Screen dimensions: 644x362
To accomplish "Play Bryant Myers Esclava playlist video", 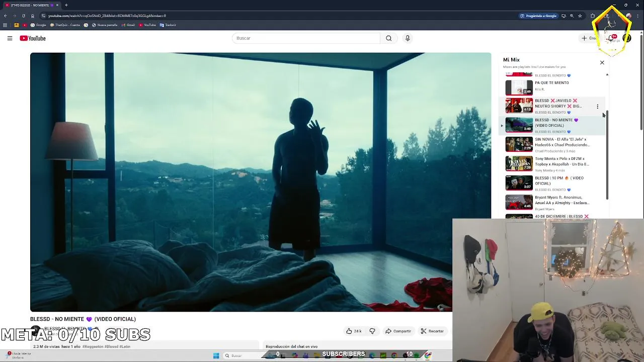I will click(x=551, y=203).
